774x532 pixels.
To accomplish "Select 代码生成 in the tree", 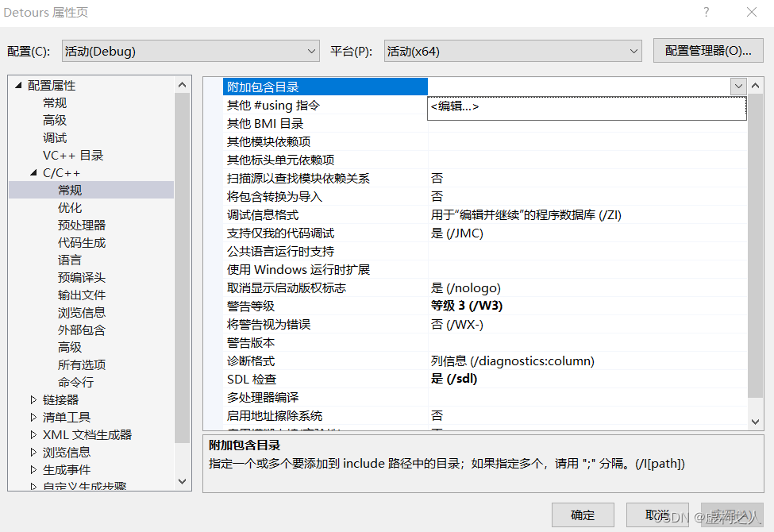I will pos(82,242).
